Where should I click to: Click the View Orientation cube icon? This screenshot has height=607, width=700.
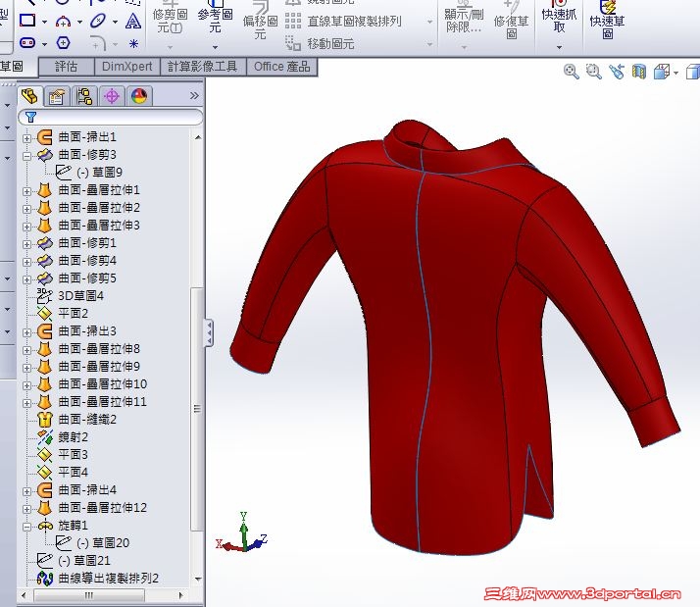coord(662,72)
